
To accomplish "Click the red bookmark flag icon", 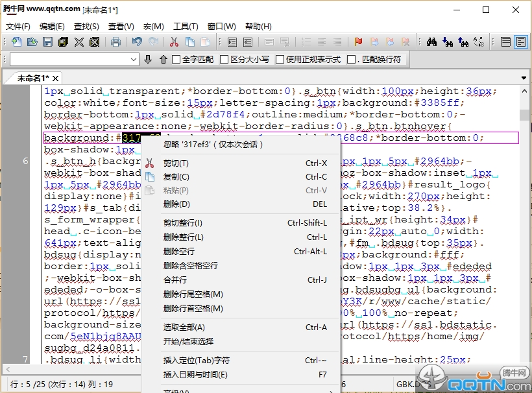I will pos(358,42).
